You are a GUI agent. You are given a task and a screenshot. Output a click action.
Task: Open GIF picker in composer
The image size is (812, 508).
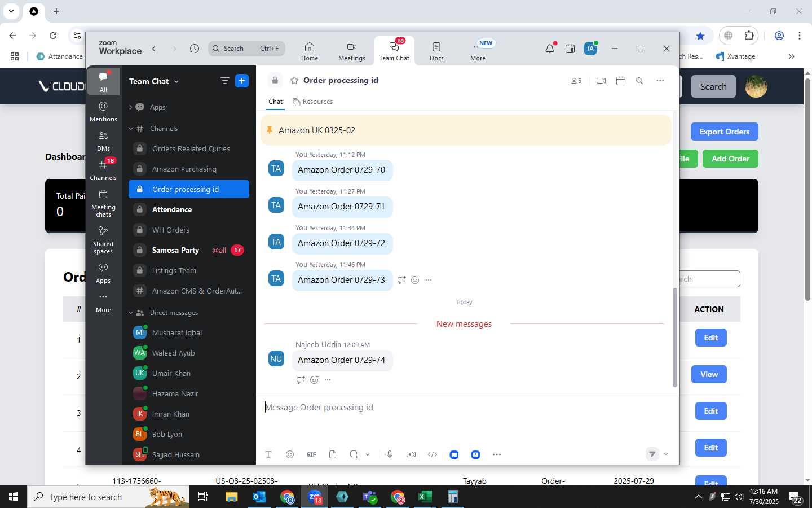pyautogui.click(x=311, y=454)
